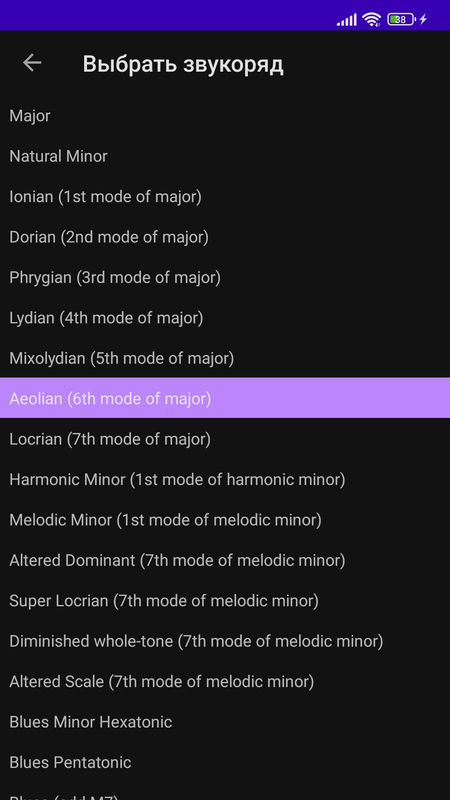The height and width of the screenshot is (800, 450).
Task: Tap the highlighted Aeolian scale entry
Action: (225, 398)
